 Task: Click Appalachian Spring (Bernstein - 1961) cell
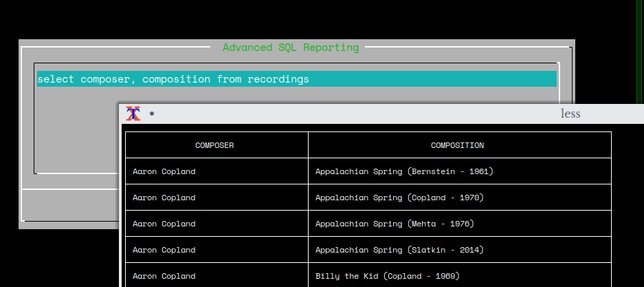click(404, 171)
